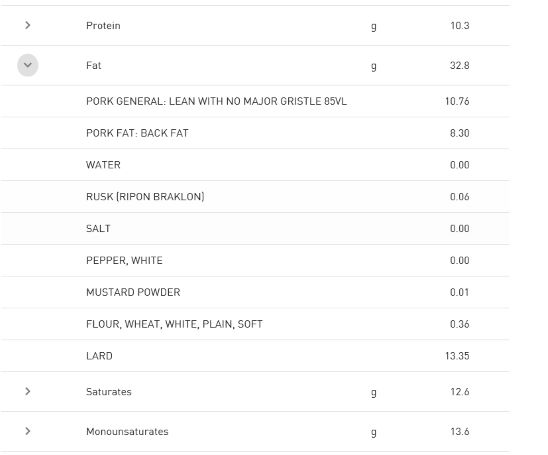548x455 pixels.
Task: Select the PORK GENERAL lean ingredient row
Action: pos(255,101)
